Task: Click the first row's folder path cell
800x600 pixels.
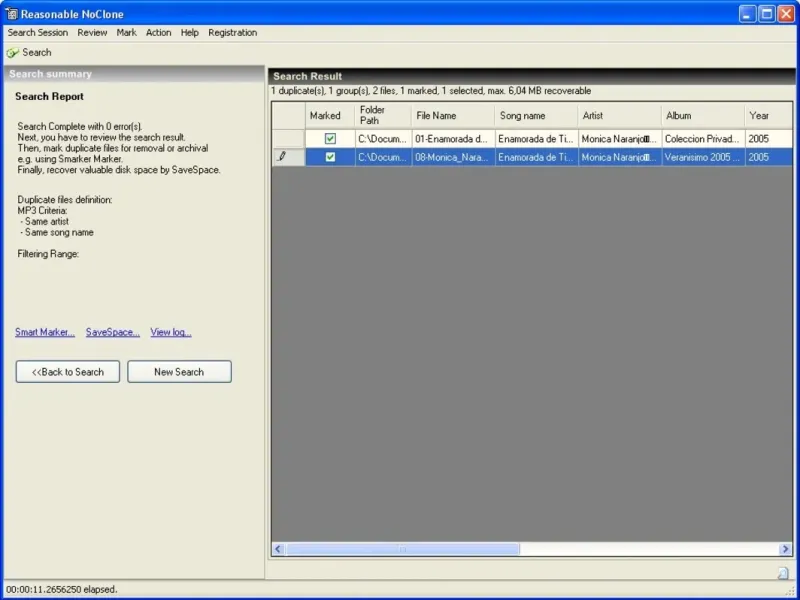Action: [383, 138]
